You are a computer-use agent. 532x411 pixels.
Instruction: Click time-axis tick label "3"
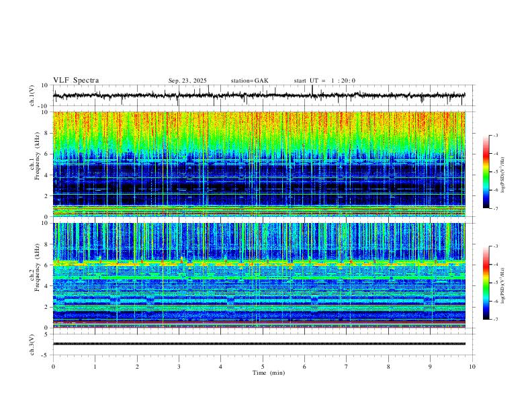click(179, 367)
